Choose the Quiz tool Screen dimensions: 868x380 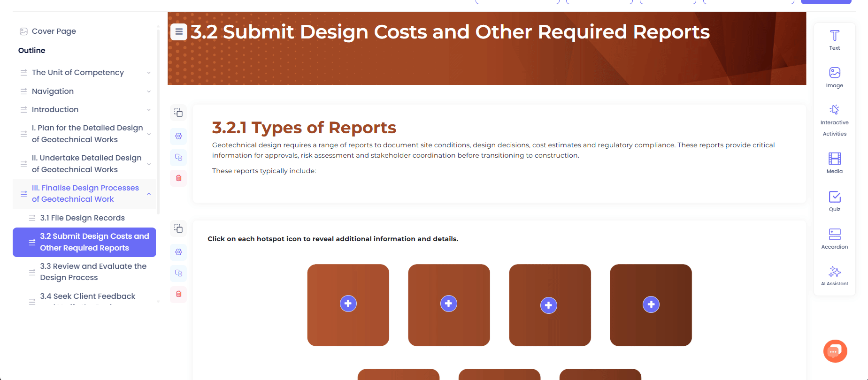pyautogui.click(x=834, y=201)
